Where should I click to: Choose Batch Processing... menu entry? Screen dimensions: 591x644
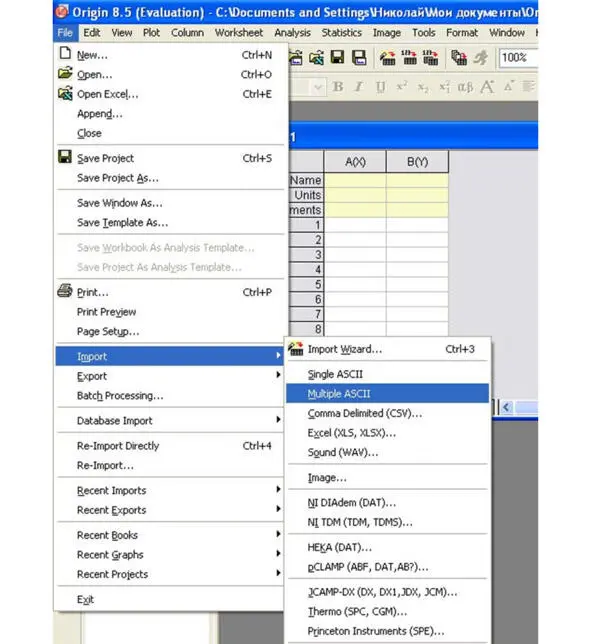[170, 396]
